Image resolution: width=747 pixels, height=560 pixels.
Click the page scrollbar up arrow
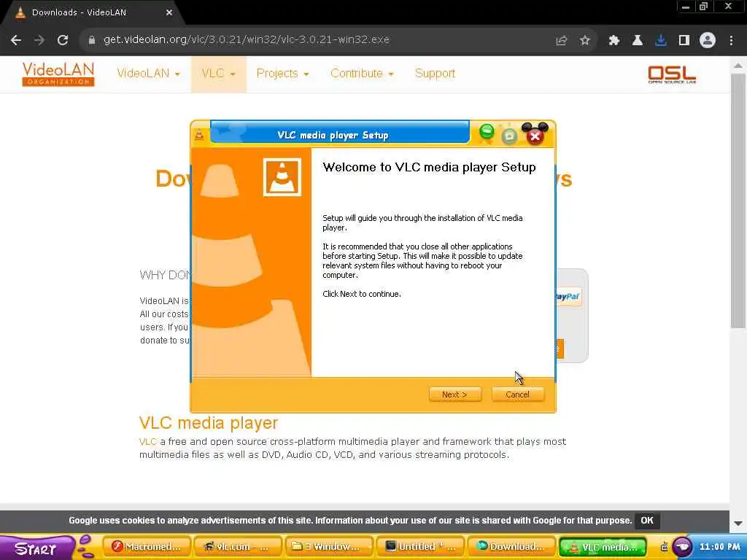click(738, 66)
